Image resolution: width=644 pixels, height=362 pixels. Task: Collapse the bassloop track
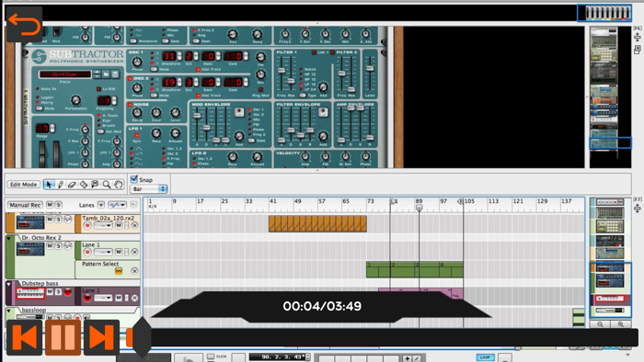coord(9,311)
